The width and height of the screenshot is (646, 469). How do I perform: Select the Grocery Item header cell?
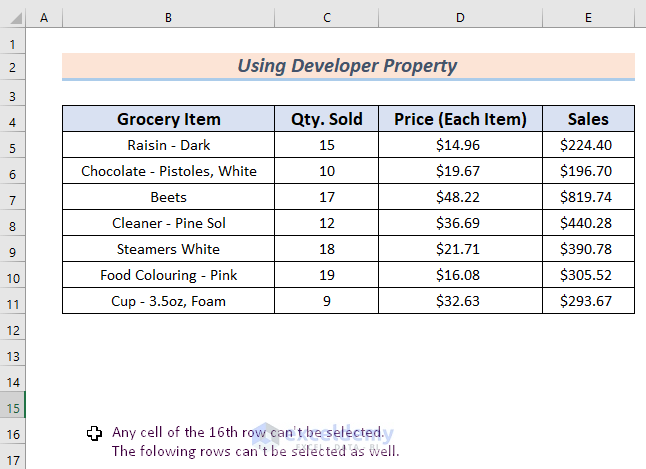(169, 119)
